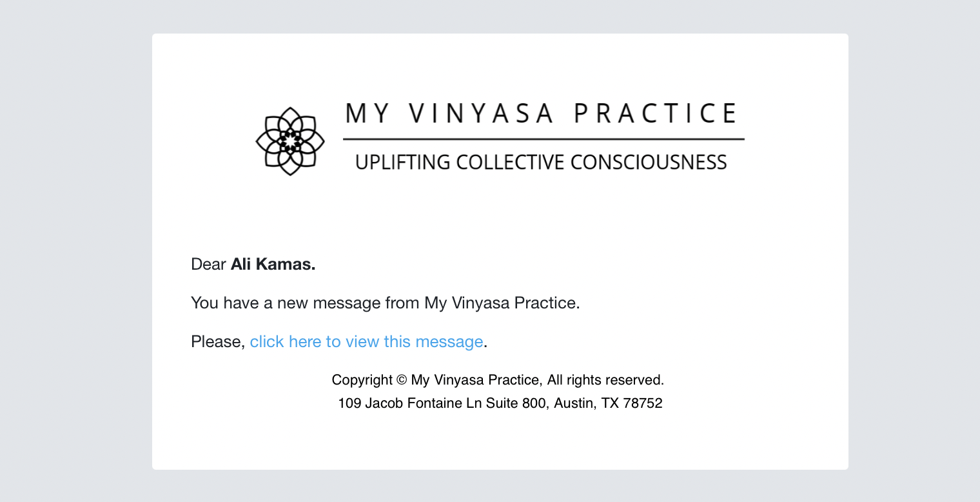Click the word 'VINYASA' in the logo

click(x=482, y=113)
